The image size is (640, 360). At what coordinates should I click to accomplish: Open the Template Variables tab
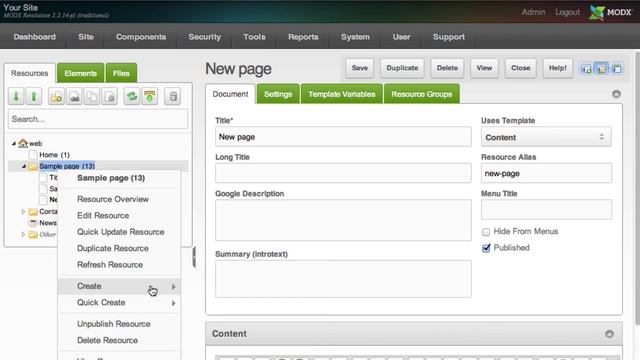pos(342,94)
